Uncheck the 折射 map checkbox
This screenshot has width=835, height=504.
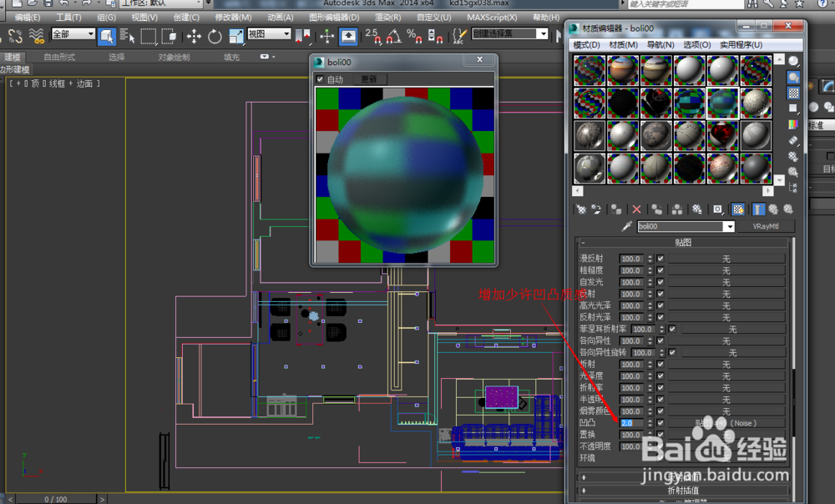[660, 364]
